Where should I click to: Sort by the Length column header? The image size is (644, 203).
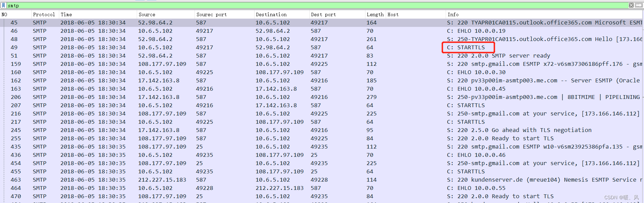pyautogui.click(x=375, y=14)
